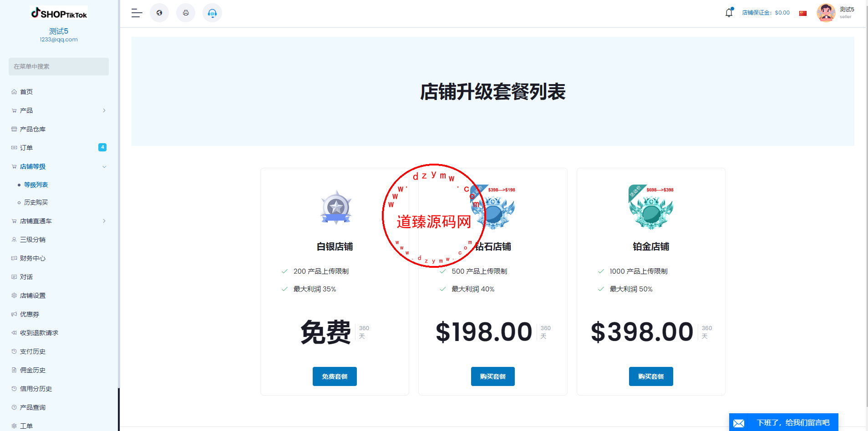Screen dimensions: 868x431
Task: Click the 订单 orders icon in sidebar
Action: point(14,148)
